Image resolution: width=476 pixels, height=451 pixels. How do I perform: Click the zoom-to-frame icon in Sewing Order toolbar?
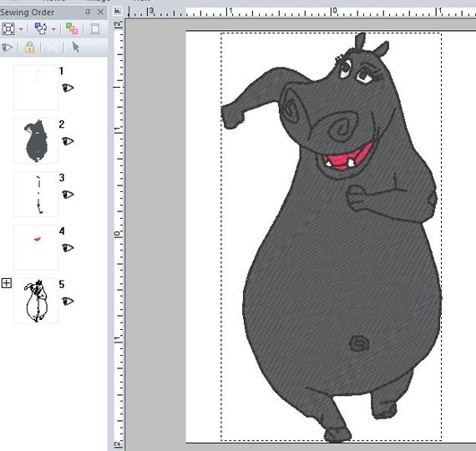point(8,29)
